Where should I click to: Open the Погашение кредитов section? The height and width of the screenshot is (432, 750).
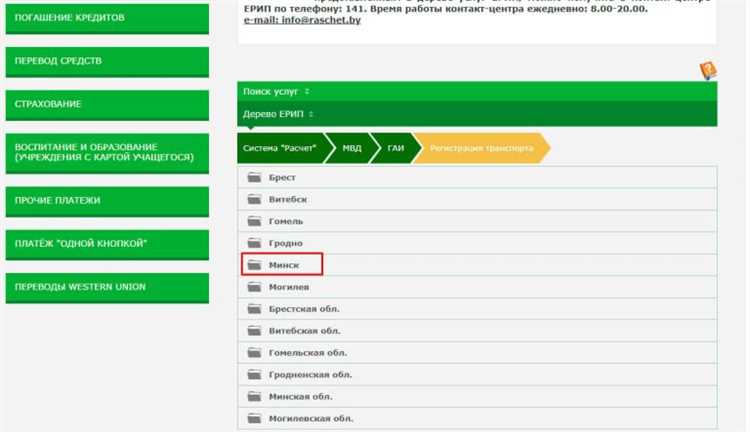pos(107,19)
